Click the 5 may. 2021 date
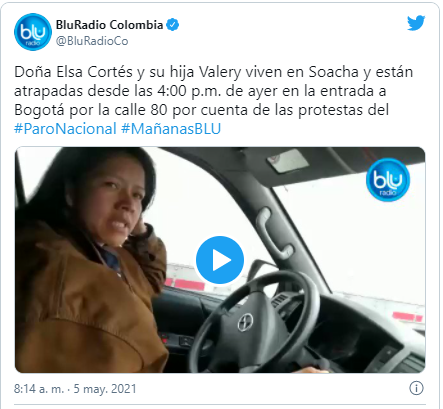 coord(105,389)
